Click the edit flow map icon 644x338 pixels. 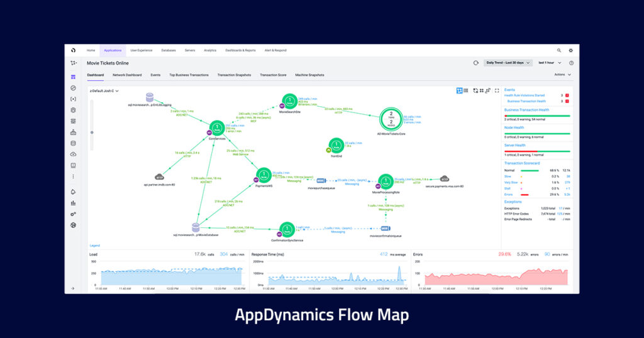(488, 90)
